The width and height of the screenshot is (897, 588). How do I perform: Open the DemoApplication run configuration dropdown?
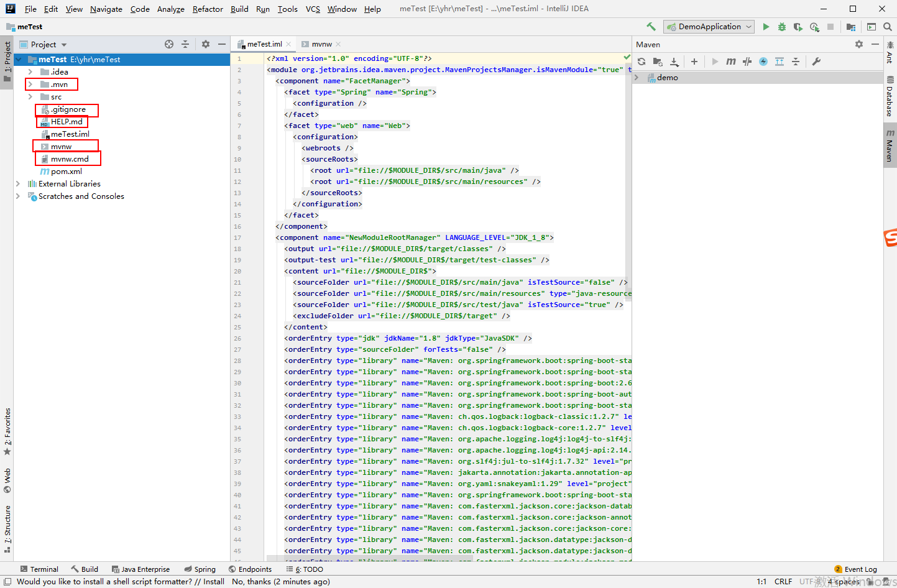(709, 27)
